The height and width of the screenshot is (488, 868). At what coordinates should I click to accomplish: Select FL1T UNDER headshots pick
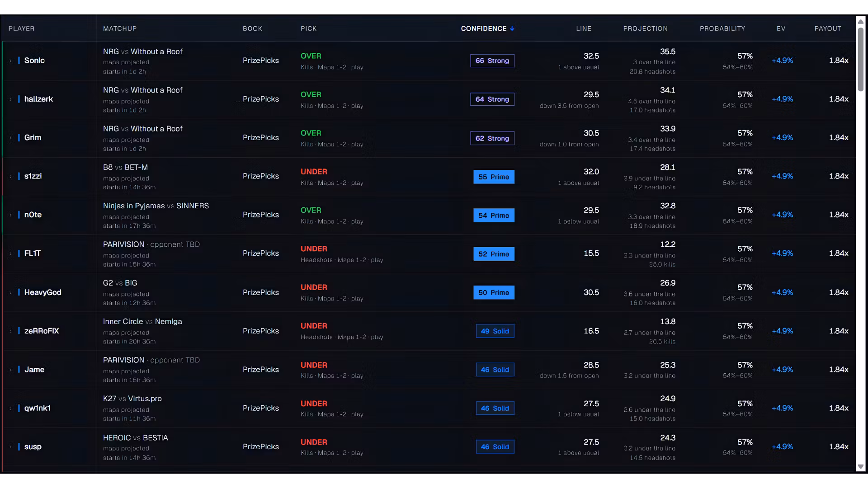(342, 254)
